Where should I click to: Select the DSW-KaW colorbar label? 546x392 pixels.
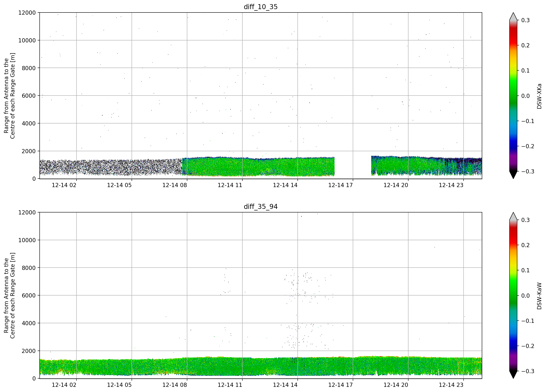(x=539, y=296)
